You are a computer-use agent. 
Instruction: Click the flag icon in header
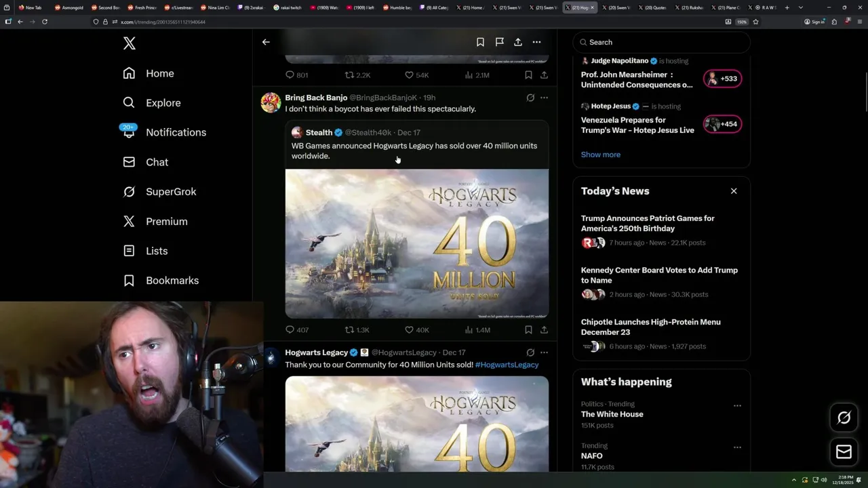(499, 42)
